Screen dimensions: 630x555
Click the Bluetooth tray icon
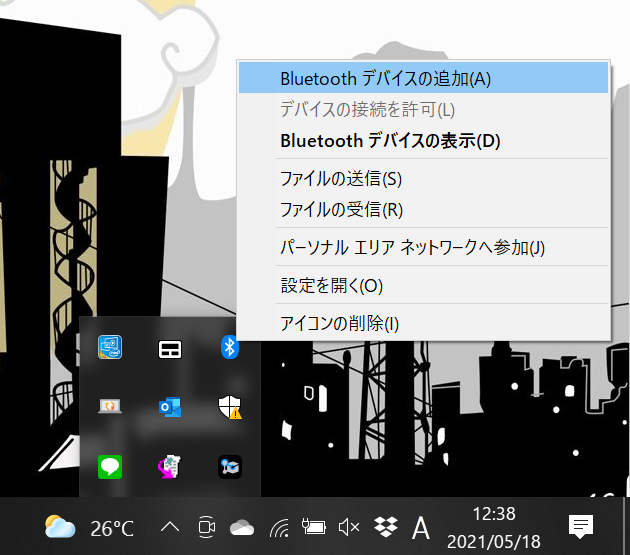(230, 348)
